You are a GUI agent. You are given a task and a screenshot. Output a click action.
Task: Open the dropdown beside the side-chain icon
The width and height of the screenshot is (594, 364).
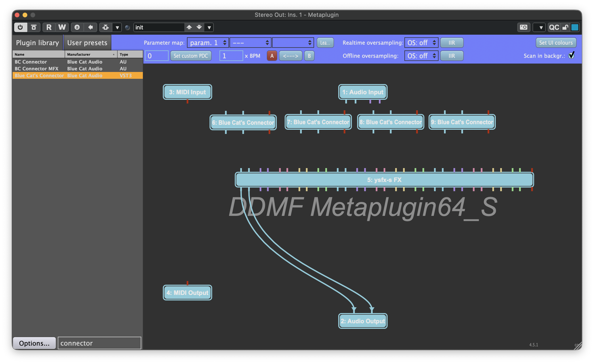click(117, 27)
